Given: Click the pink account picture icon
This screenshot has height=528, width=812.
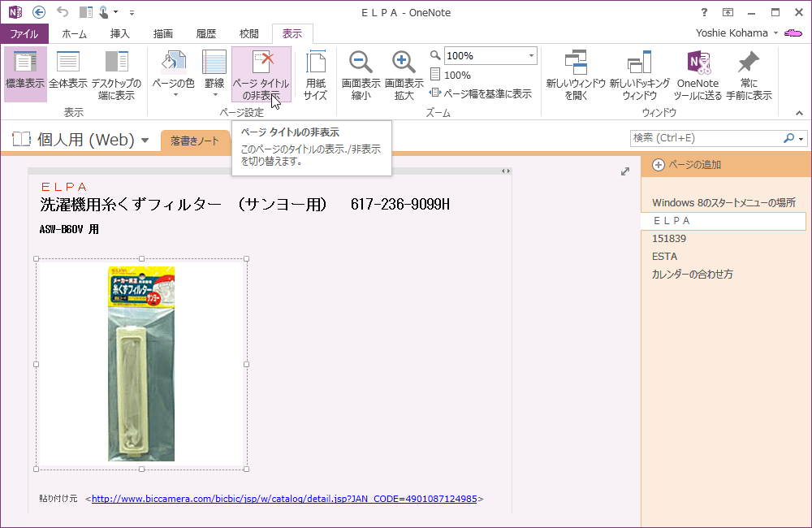Looking at the screenshot, I should [x=793, y=33].
